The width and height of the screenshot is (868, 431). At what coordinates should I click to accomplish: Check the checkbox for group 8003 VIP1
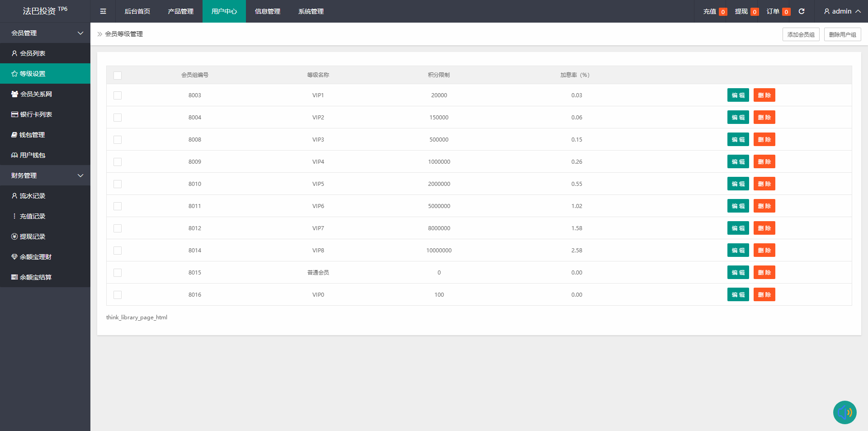click(x=118, y=95)
